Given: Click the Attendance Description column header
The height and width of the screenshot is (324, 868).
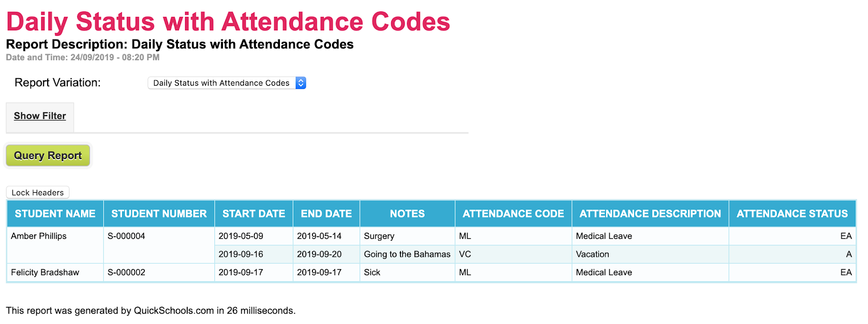Looking at the screenshot, I should [x=650, y=214].
